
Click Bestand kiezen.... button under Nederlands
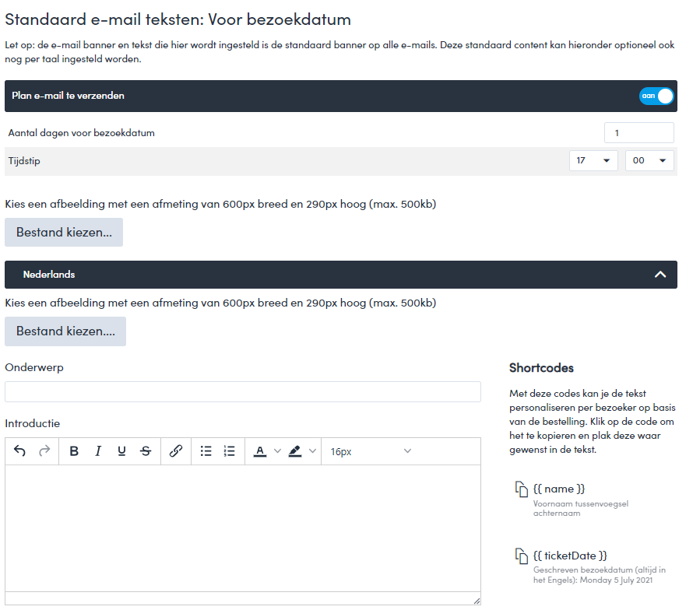[x=65, y=331]
